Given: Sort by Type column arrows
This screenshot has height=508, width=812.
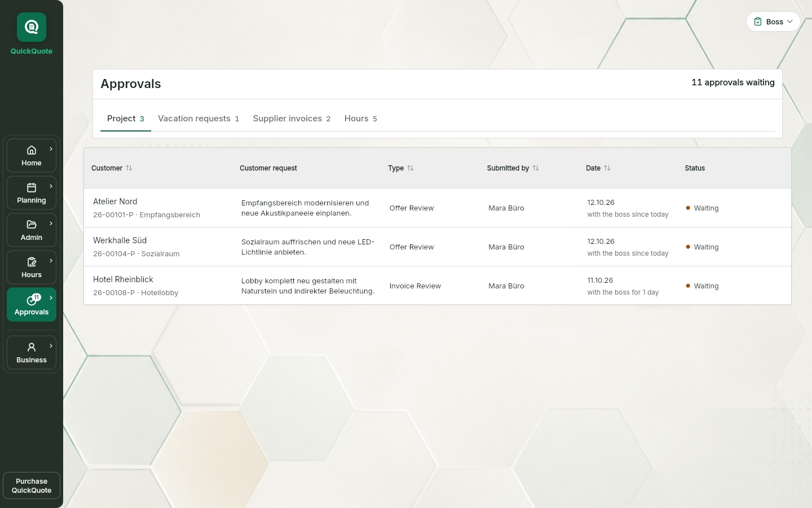Looking at the screenshot, I should pos(411,168).
